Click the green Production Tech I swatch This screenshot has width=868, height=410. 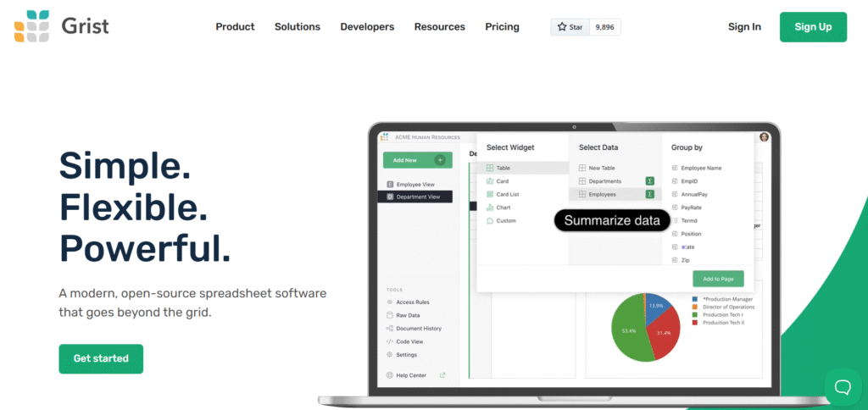(695, 315)
